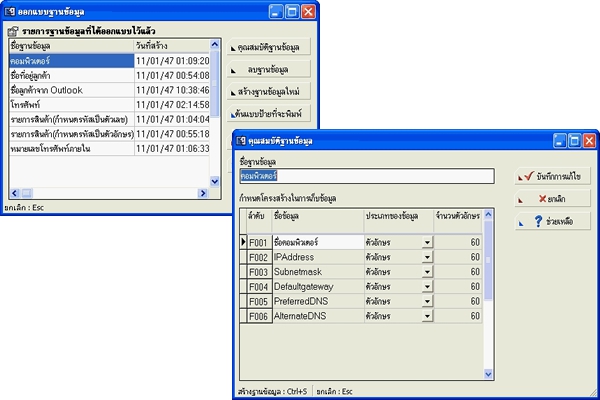Click the F003 sequence cell
Screen dimensions: 600x400
pyautogui.click(x=259, y=272)
